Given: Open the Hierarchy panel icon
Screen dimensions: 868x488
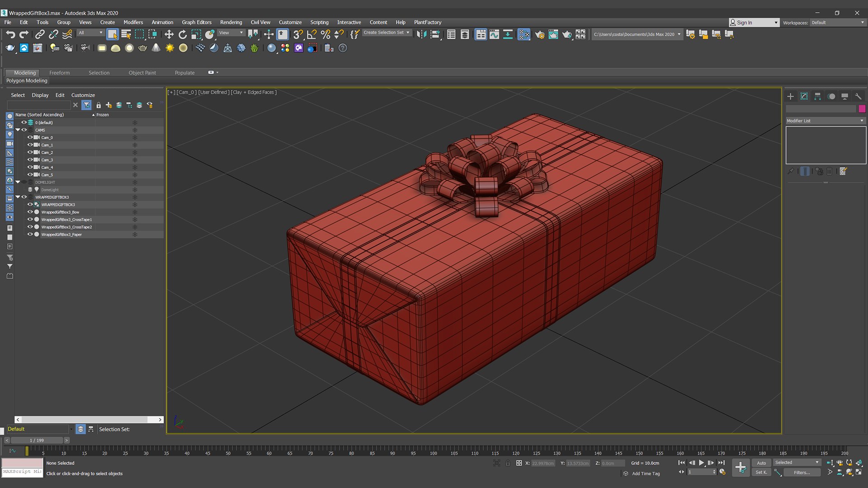Looking at the screenshot, I should point(817,96).
